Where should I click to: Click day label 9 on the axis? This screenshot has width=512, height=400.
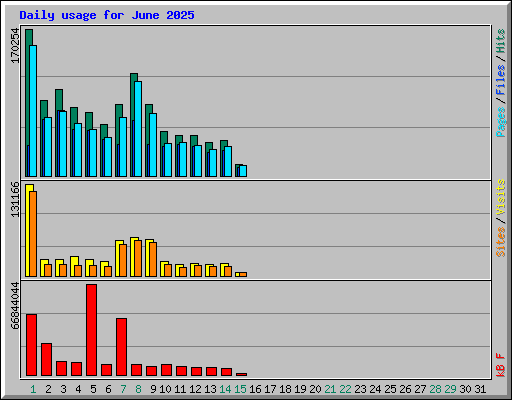(x=153, y=389)
